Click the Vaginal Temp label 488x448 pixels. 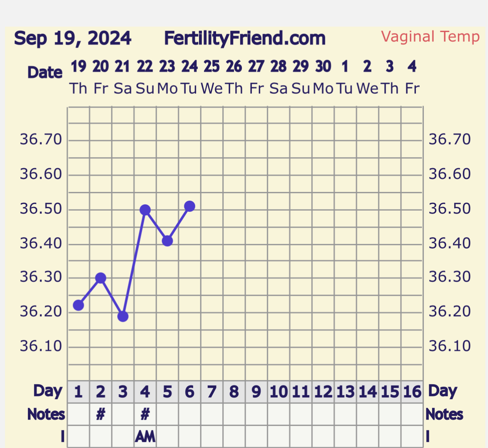coord(430,37)
